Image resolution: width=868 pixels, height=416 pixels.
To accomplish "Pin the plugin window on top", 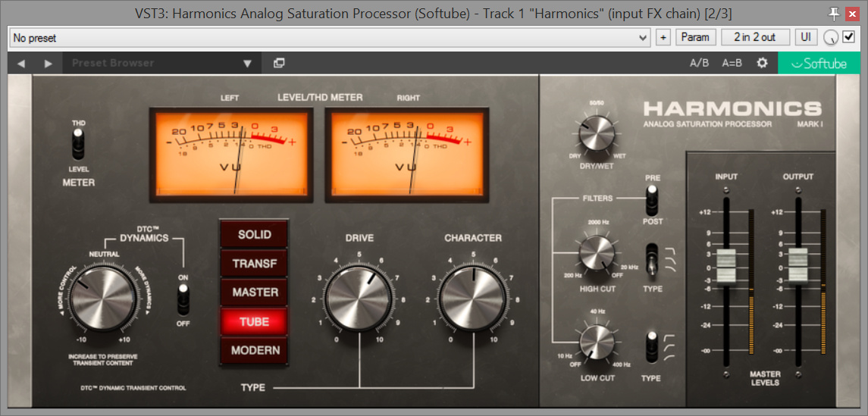I will 834,12.
